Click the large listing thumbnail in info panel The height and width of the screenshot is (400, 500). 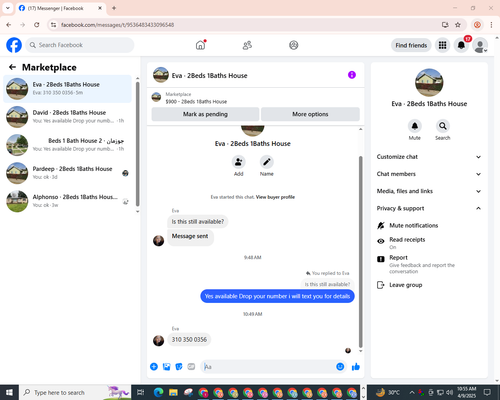click(x=429, y=83)
